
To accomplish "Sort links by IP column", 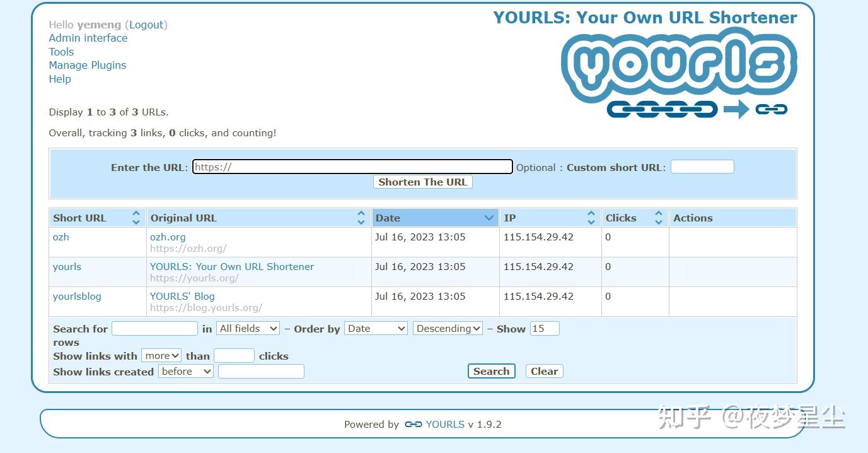I will point(591,218).
